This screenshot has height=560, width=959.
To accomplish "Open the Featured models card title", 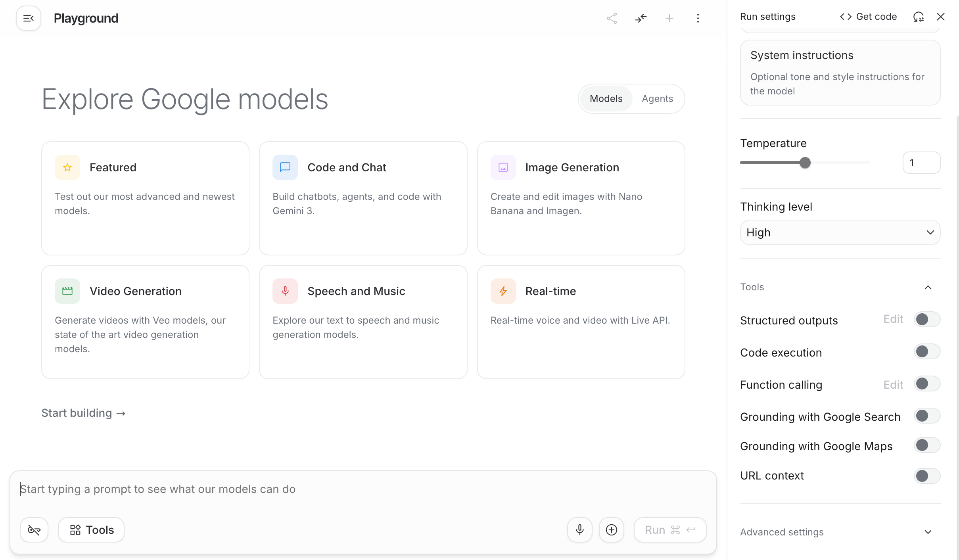I will point(113,167).
